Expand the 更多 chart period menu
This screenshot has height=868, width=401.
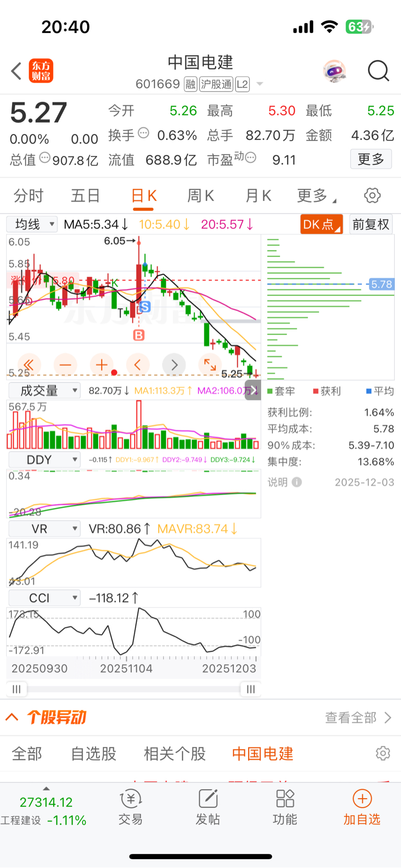pos(316,196)
